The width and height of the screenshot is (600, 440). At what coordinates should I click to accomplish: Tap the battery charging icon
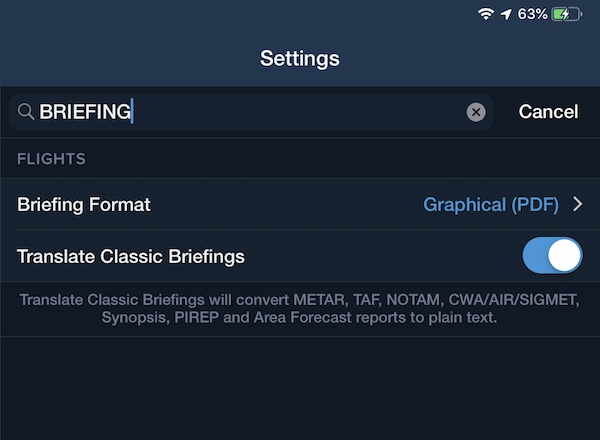pyautogui.click(x=567, y=15)
